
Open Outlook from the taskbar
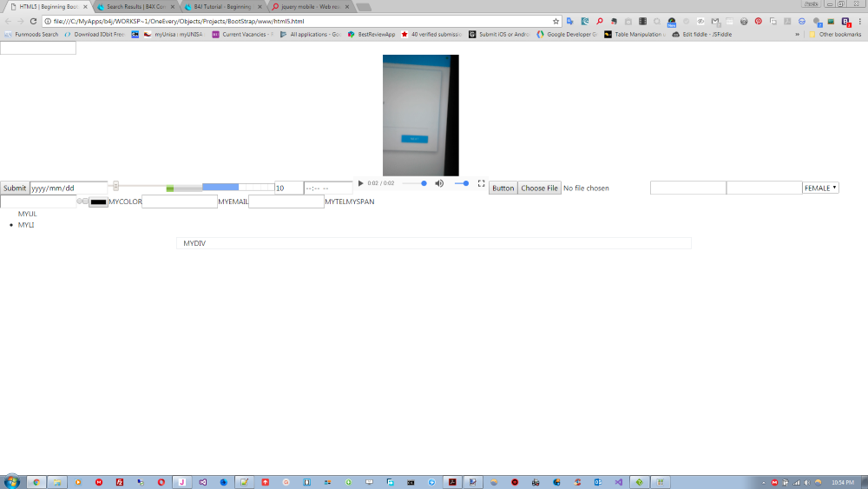tap(598, 482)
